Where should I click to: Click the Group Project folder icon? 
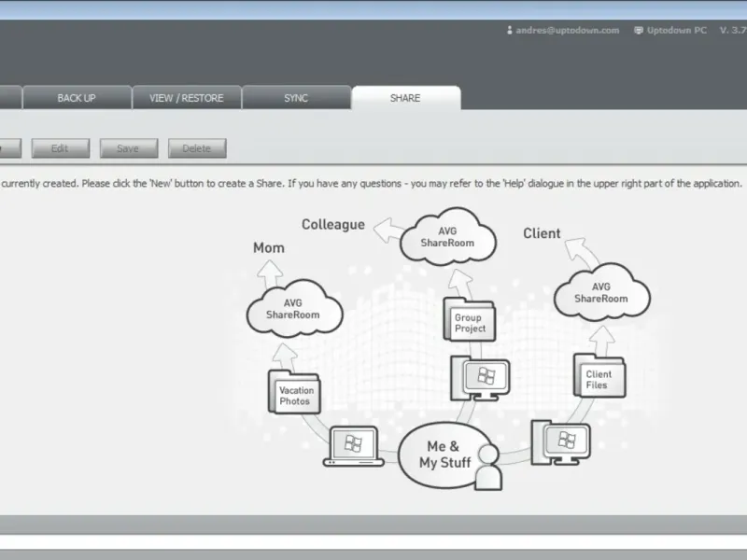pos(470,319)
